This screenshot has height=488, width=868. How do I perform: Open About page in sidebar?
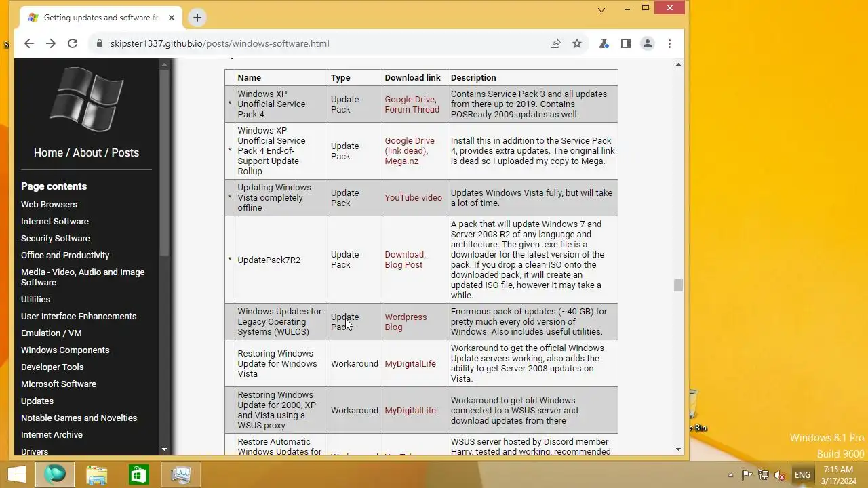point(87,152)
